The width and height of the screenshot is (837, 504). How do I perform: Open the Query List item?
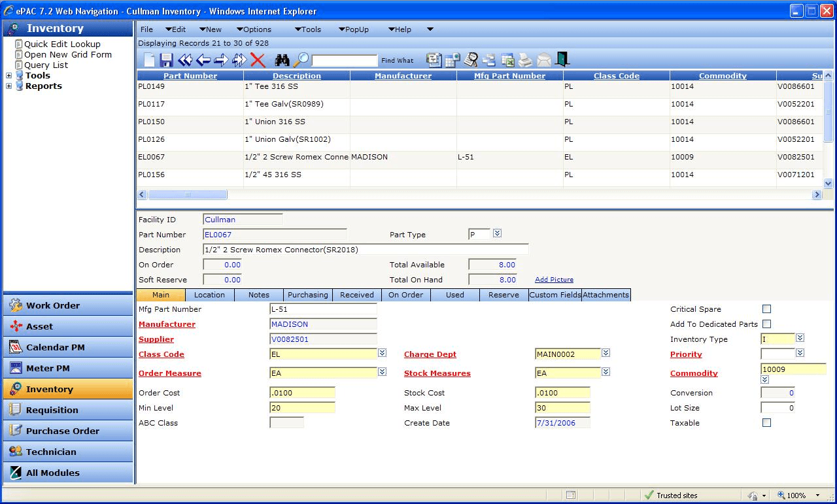(x=46, y=65)
